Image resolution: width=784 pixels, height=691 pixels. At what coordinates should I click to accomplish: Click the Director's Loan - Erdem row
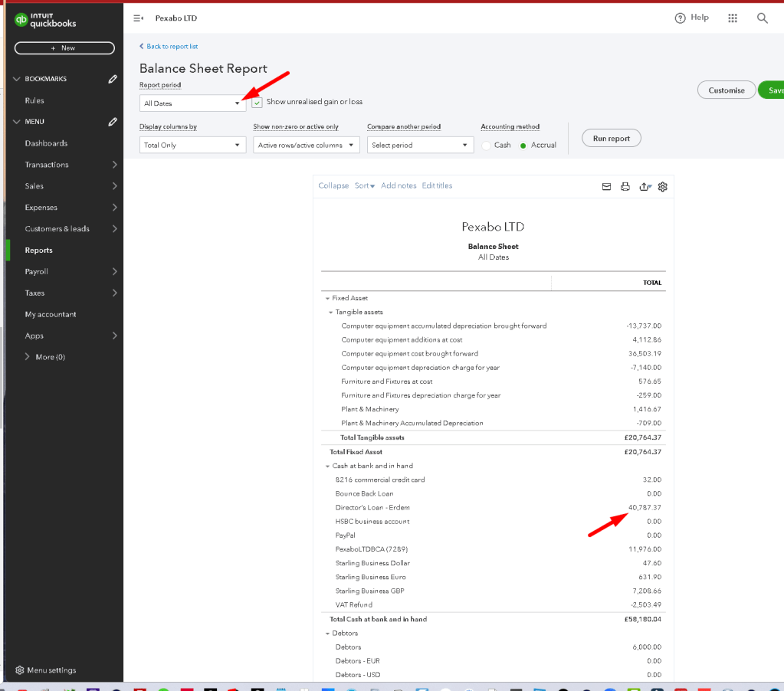pyautogui.click(x=493, y=508)
